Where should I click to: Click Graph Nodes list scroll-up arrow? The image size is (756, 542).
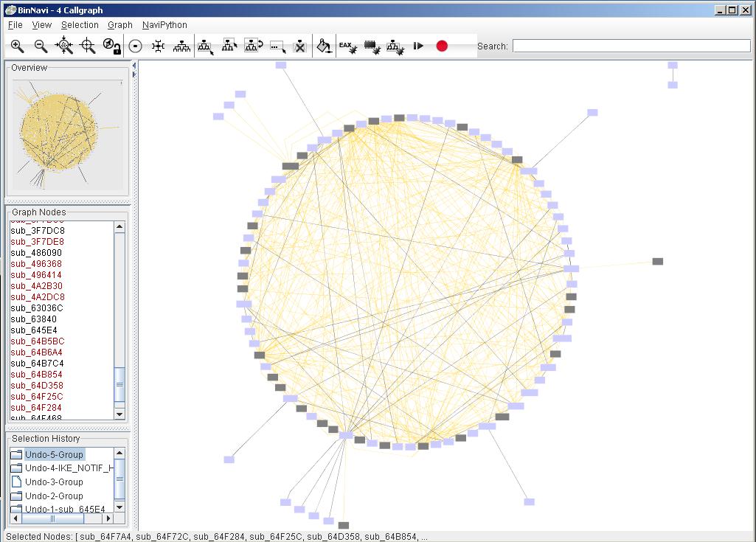(x=119, y=226)
